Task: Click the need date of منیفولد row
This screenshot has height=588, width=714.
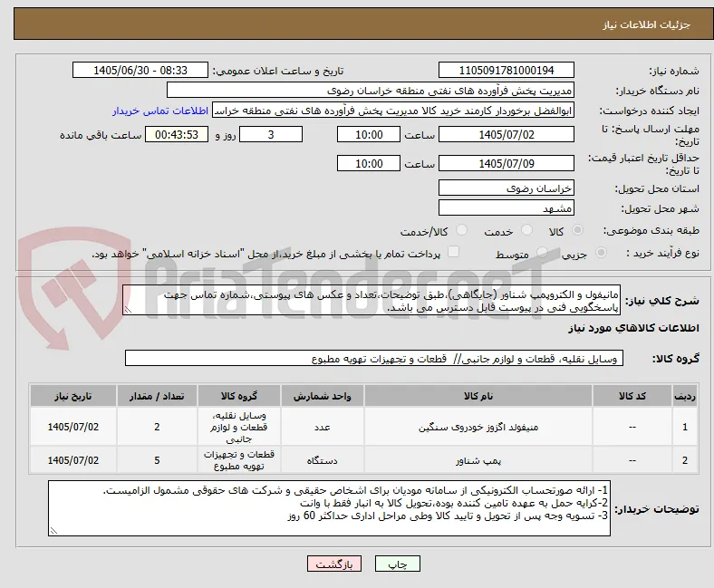Action: [72, 427]
